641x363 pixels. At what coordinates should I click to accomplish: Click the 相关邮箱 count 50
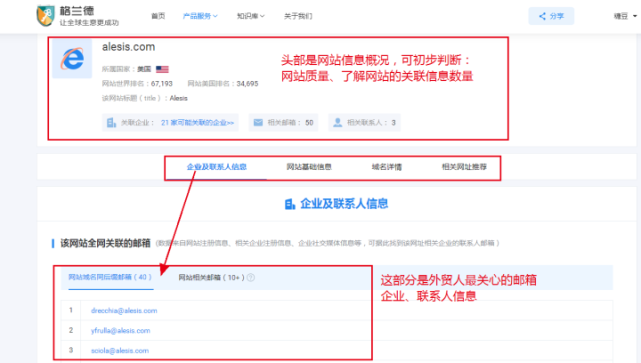point(309,123)
